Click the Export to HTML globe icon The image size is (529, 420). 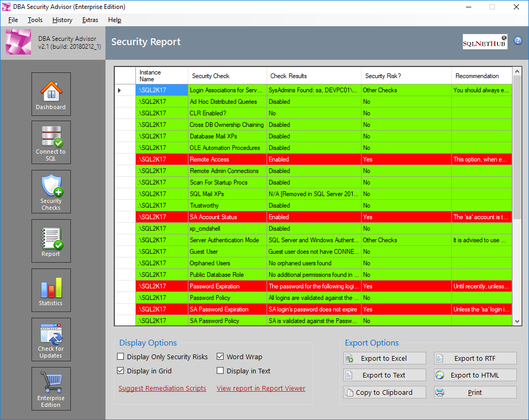tap(440, 375)
